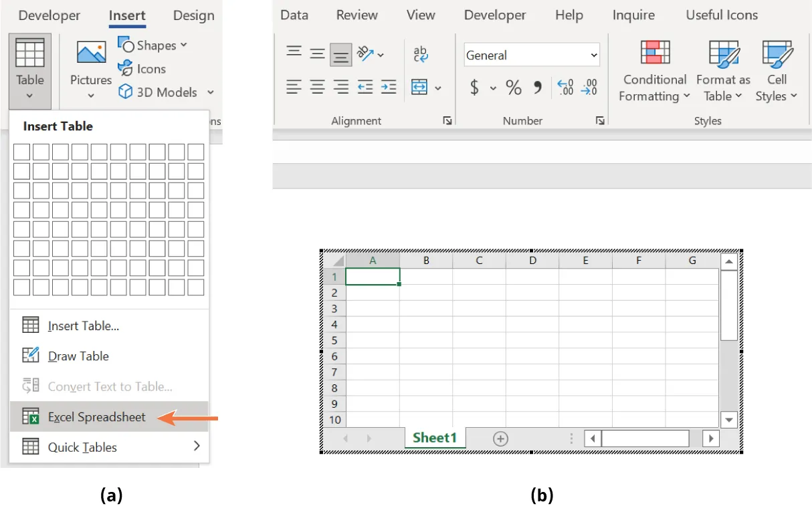Click the Icons insert tool

pyautogui.click(x=142, y=68)
